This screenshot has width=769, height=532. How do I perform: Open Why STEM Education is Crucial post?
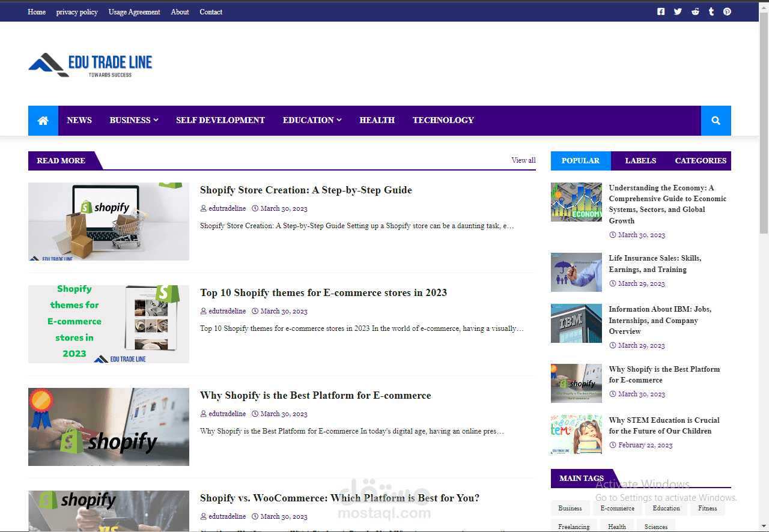pyautogui.click(x=664, y=426)
